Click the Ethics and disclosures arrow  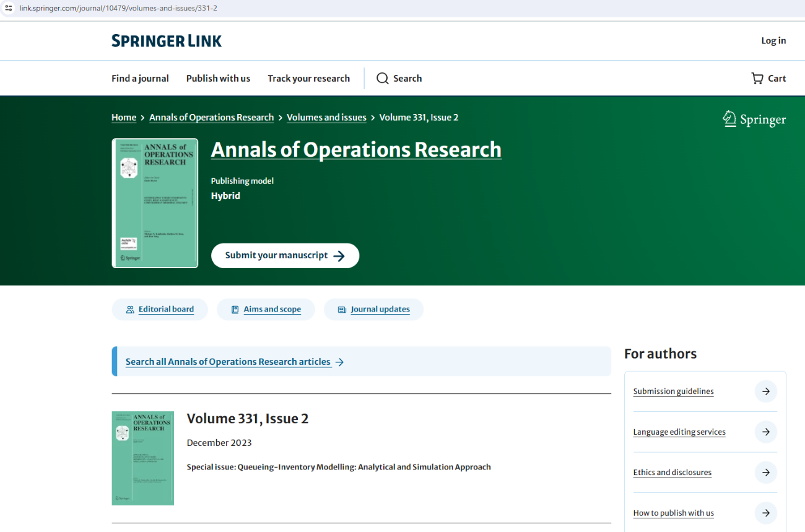pos(766,473)
